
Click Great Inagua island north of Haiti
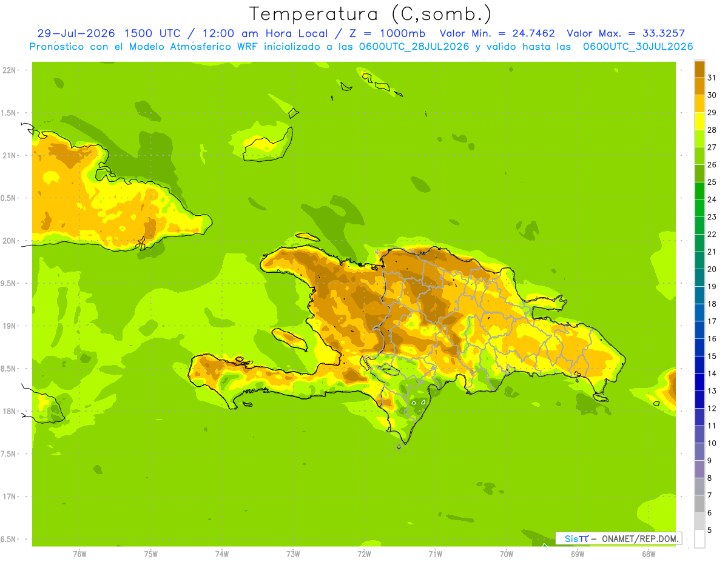tap(268, 146)
